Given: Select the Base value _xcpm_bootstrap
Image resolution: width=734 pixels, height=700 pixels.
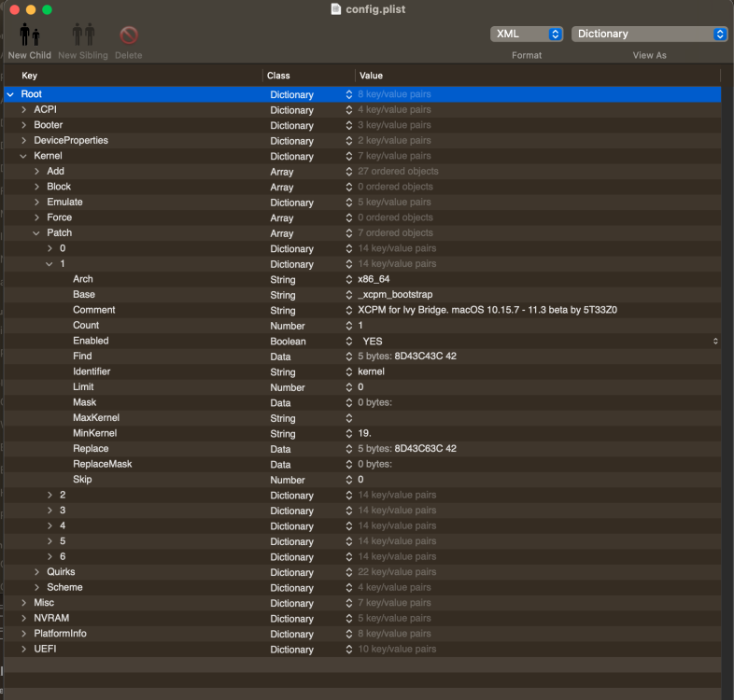Looking at the screenshot, I should coord(395,294).
